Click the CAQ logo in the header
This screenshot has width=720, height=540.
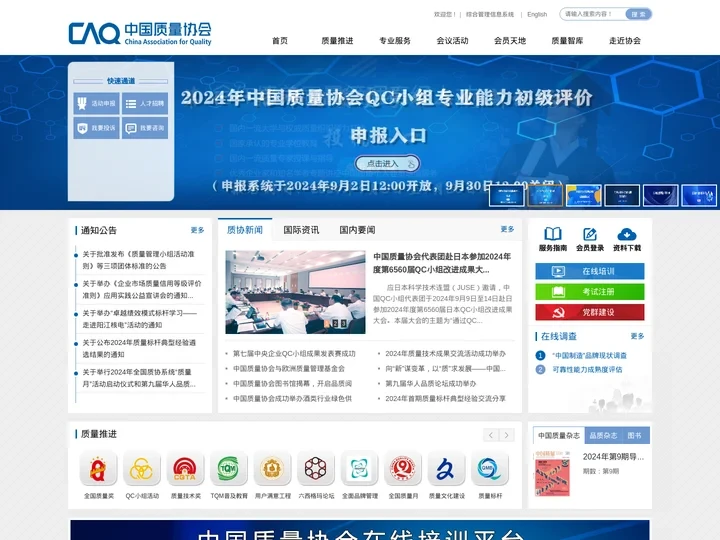140,34
